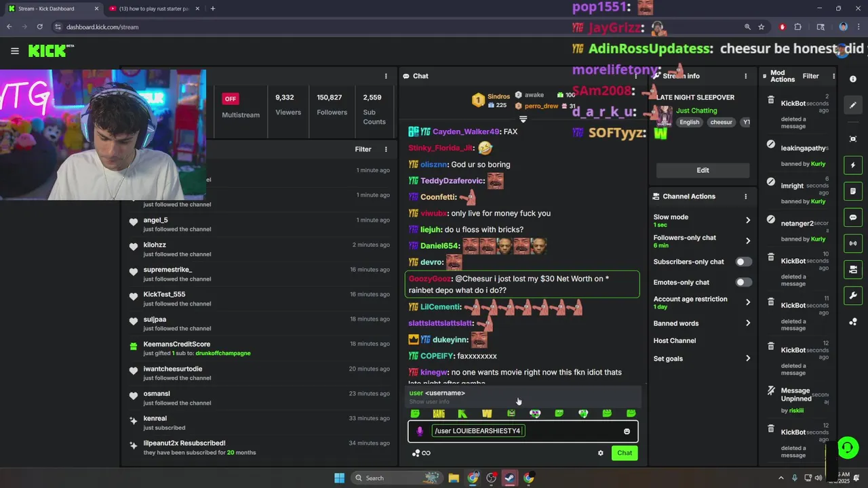Viewport: 868px width, 488px height.
Task: Switch to the Stream - Kick Dashboard tab
Action: pyautogui.click(x=54, y=9)
